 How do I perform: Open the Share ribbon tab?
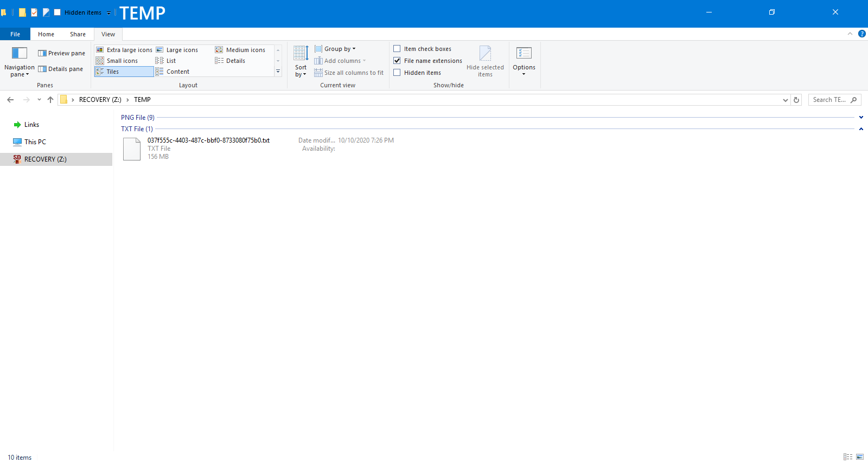tap(78, 34)
